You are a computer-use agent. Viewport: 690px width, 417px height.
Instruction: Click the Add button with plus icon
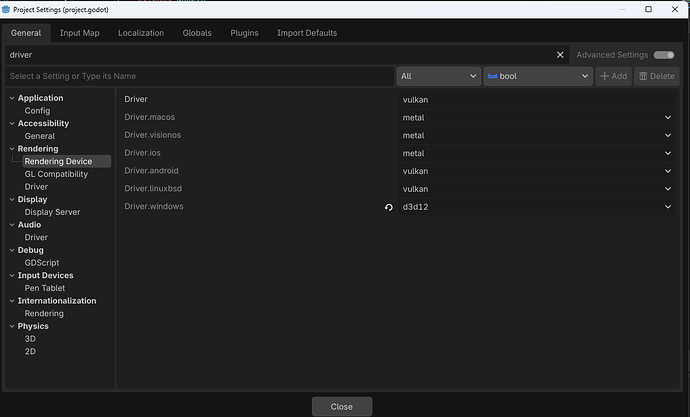(x=613, y=76)
